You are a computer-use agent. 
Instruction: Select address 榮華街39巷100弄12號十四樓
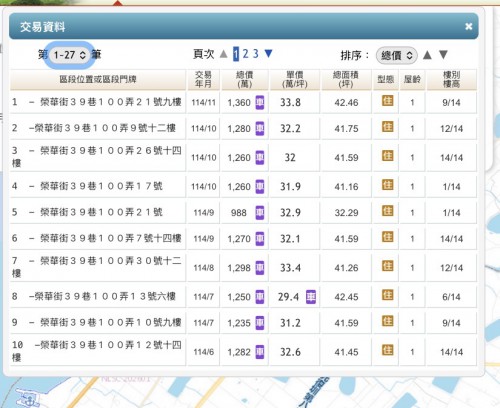tap(97, 351)
